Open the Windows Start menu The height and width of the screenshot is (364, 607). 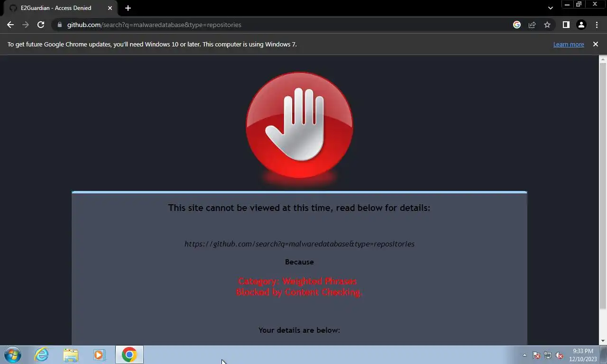(13, 355)
